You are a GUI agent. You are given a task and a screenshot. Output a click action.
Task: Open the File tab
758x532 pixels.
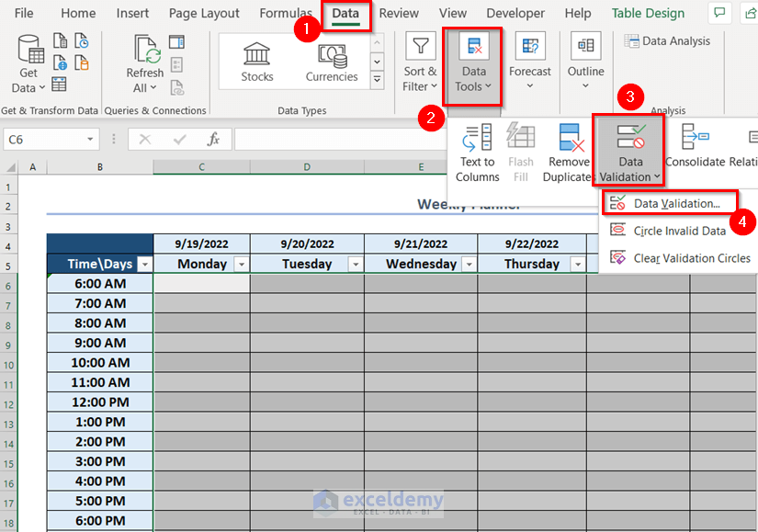tap(24, 13)
